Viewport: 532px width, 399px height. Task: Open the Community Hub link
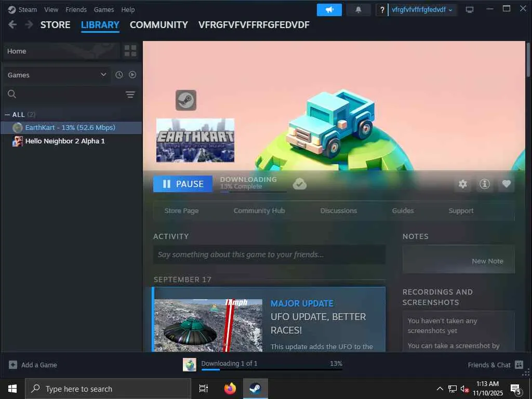pos(259,211)
